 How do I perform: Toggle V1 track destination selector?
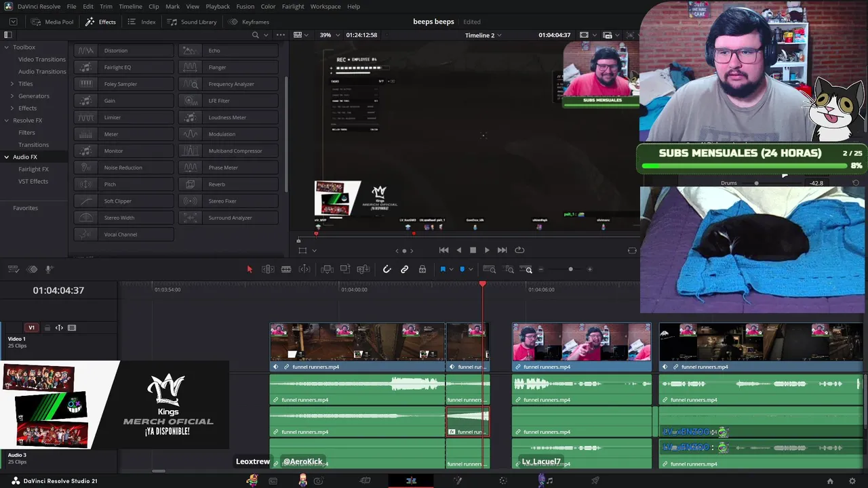click(x=31, y=327)
